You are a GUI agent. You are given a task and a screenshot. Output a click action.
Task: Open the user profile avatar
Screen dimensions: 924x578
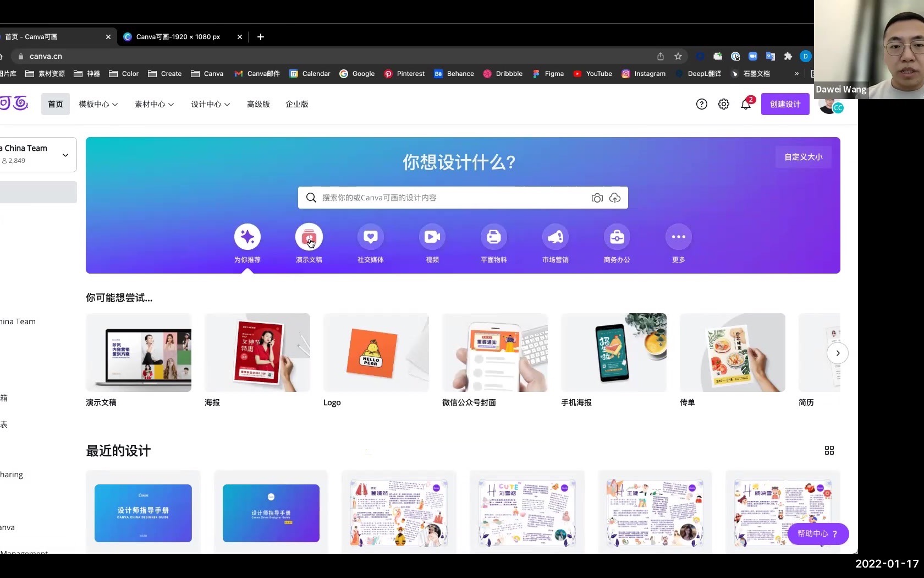point(829,104)
